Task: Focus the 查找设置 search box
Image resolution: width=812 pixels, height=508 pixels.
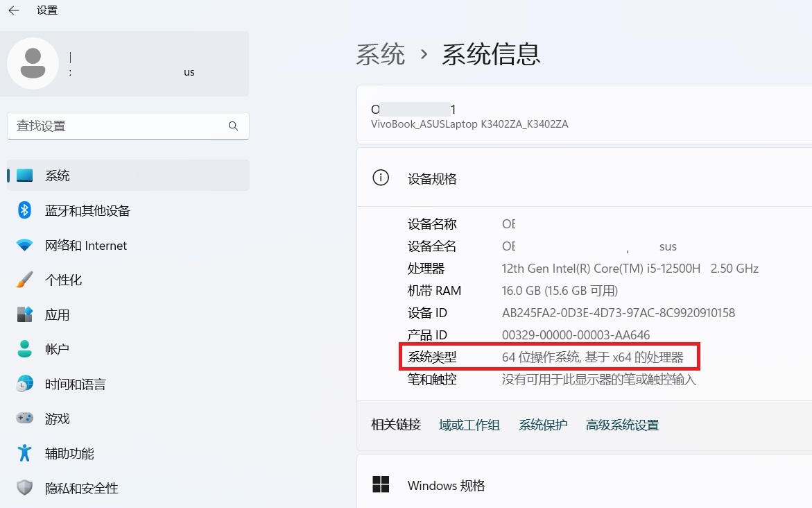Action: coord(128,126)
